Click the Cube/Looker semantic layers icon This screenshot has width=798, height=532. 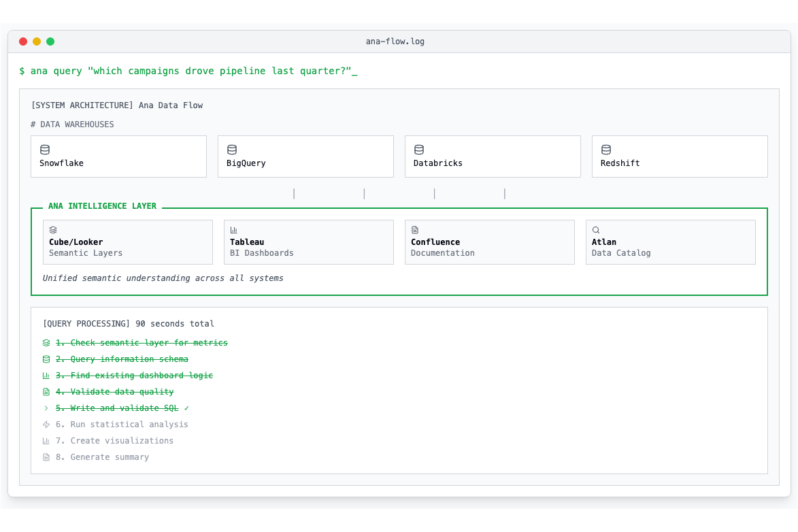click(x=53, y=229)
